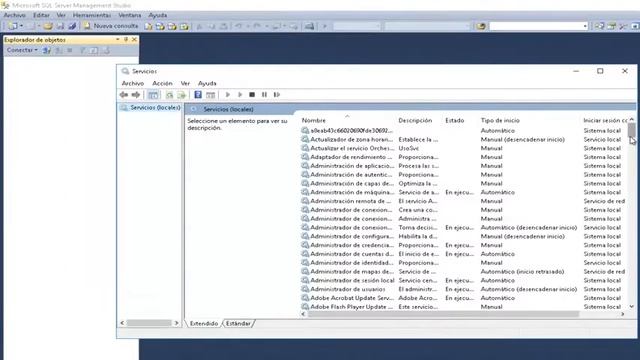
Task: Click the export list icon in Servicios toolbar
Action: 182,95
